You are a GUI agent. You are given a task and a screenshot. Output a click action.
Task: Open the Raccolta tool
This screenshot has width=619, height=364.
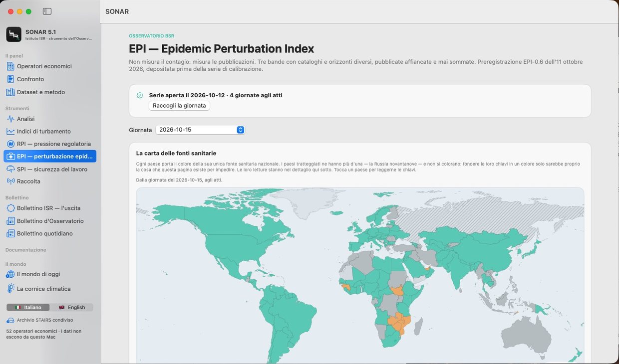coord(50,182)
